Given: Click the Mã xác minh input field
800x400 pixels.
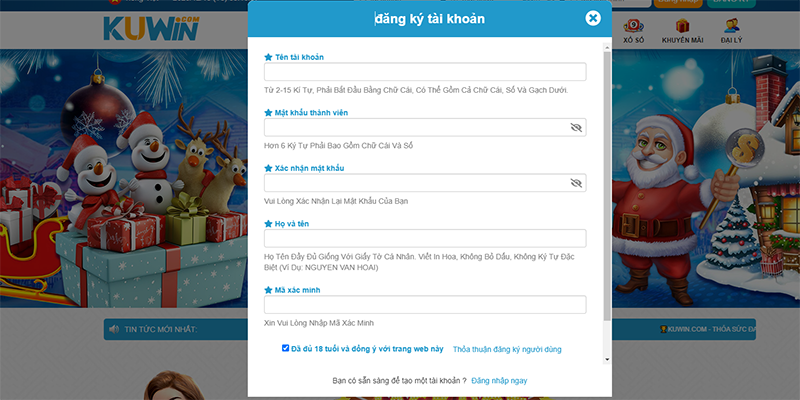Looking at the screenshot, I should [425, 304].
